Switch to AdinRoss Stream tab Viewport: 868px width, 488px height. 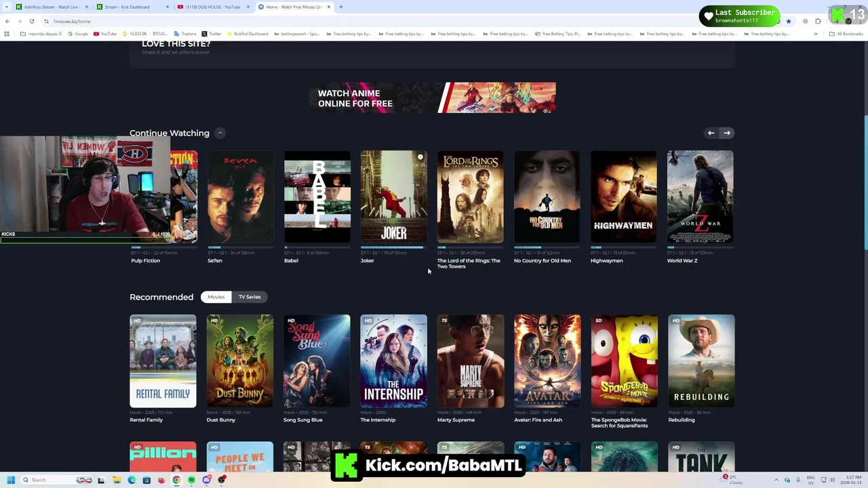pyautogui.click(x=52, y=7)
